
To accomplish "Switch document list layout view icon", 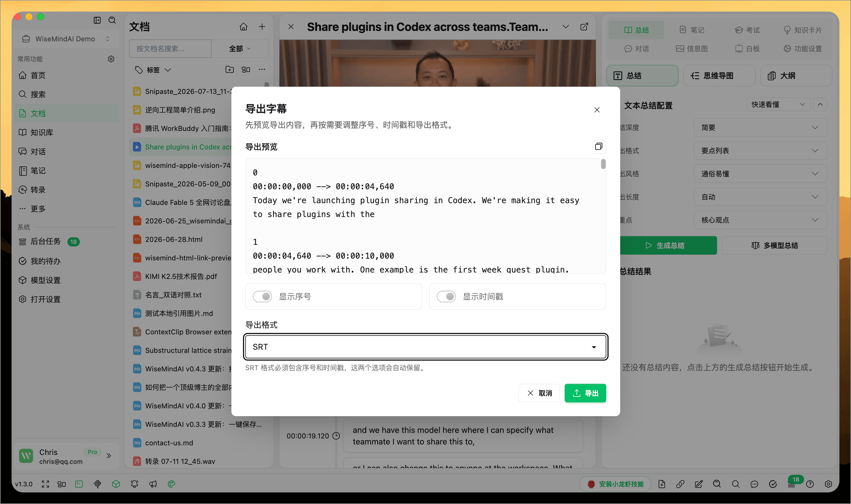I will [246, 70].
